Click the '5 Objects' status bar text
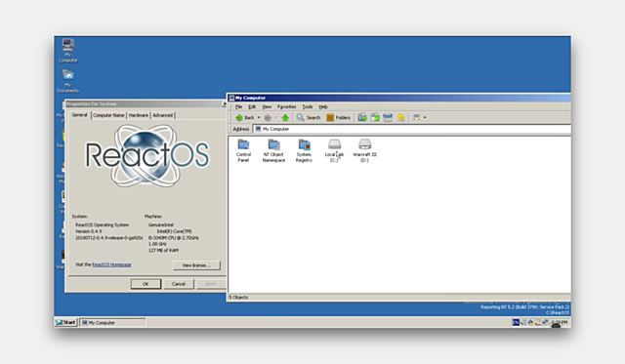 click(x=238, y=298)
